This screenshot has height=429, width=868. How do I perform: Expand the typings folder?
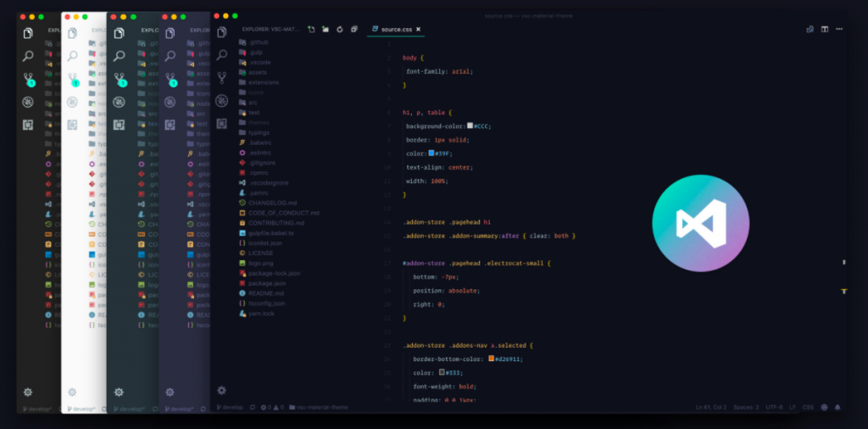point(254,133)
